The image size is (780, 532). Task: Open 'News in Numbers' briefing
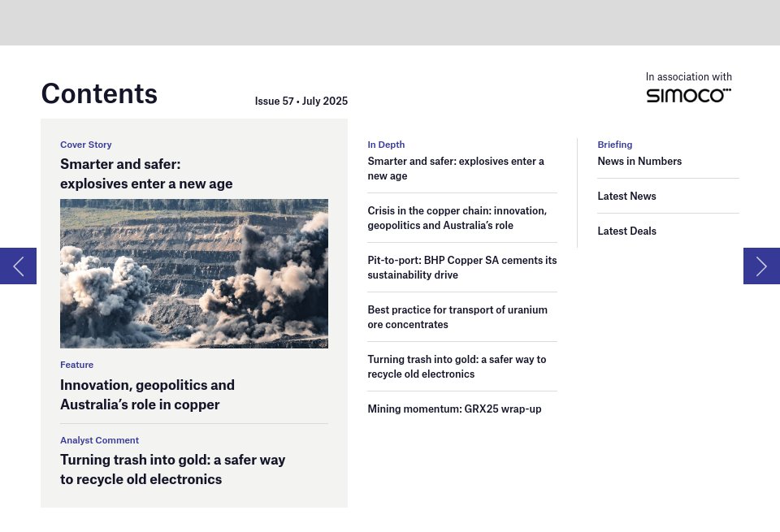pos(639,161)
